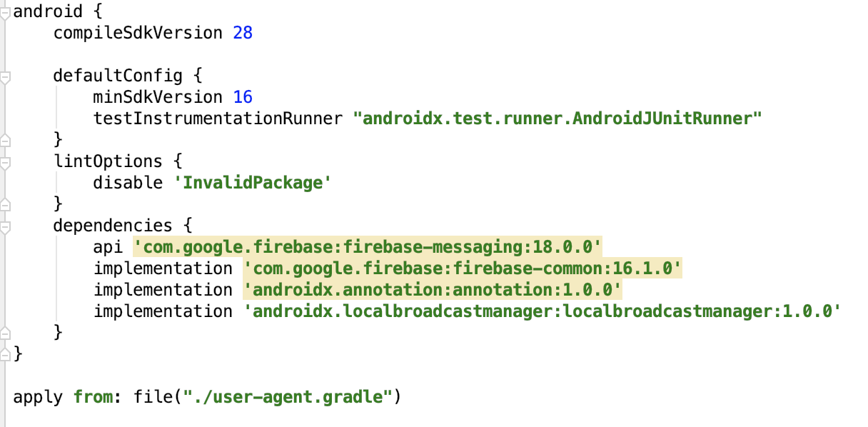The image size is (868, 427).
Task: Click implementation keyword before firebase-common
Action: tap(163, 269)
